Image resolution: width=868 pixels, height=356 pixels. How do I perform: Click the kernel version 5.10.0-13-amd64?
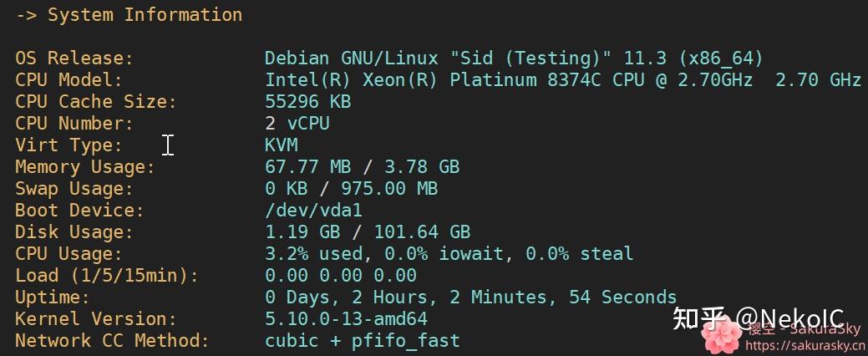(346, 319)
